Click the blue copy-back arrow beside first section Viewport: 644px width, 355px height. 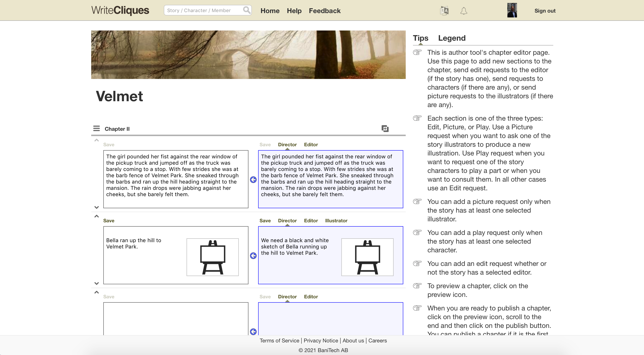tap(253, 180)
